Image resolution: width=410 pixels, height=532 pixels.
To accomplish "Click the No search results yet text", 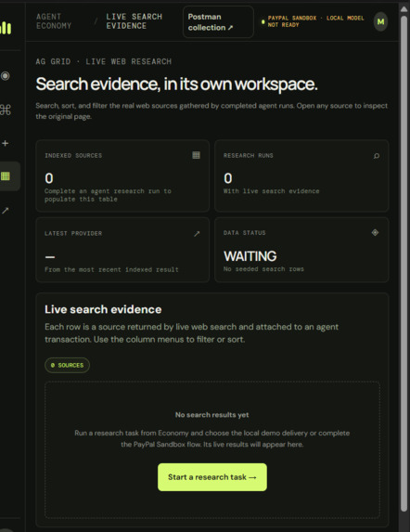I will [x=212, y=415].
